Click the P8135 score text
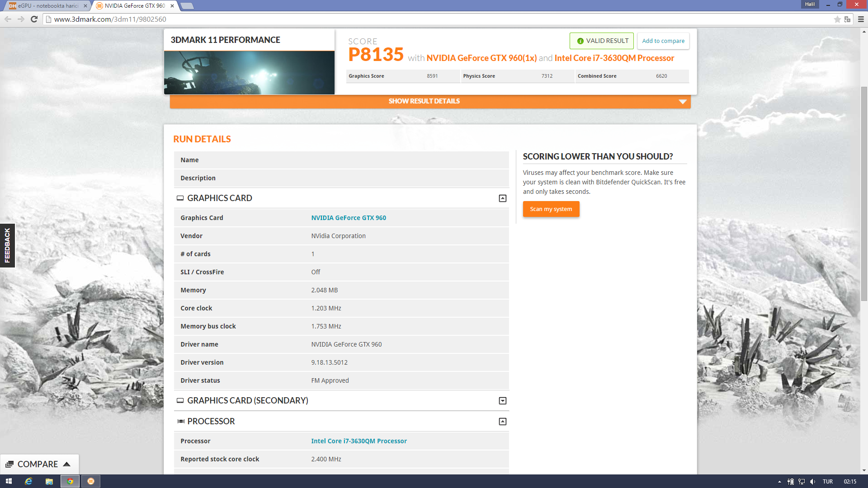868x488 pixels. [x=376, y=55]
